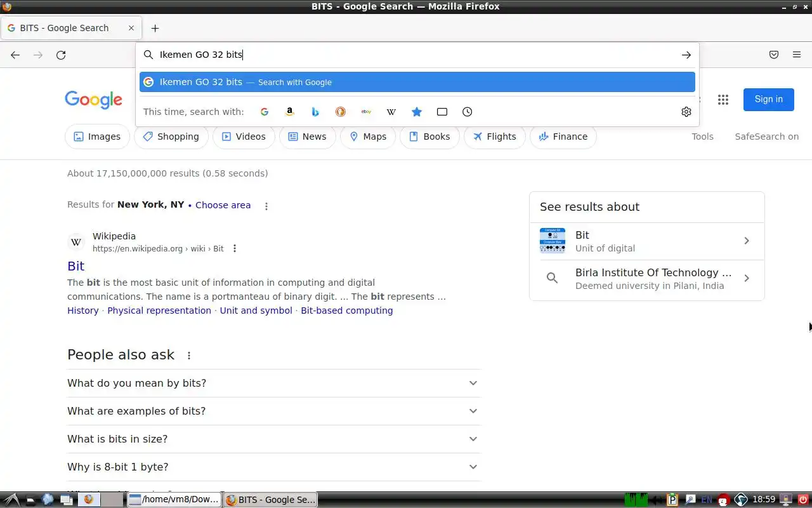The image size is (812, 508).
Task: Expand "Why is 8-bit 1 byte?"
Action: 274,467
